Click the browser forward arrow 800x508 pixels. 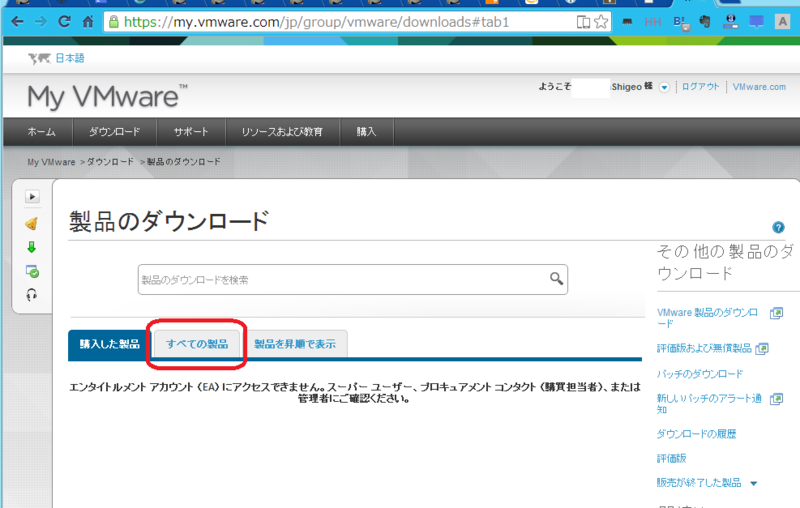click(41, 22)
